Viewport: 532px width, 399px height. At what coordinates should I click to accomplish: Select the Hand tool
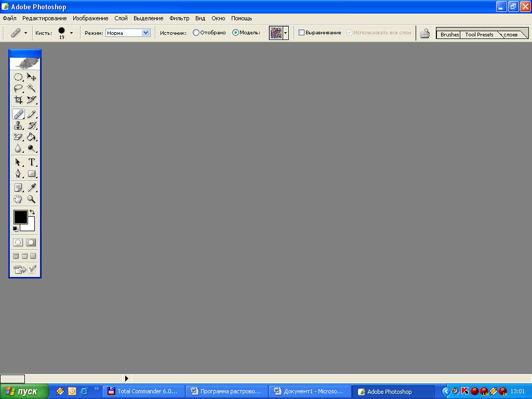(18, 199)
